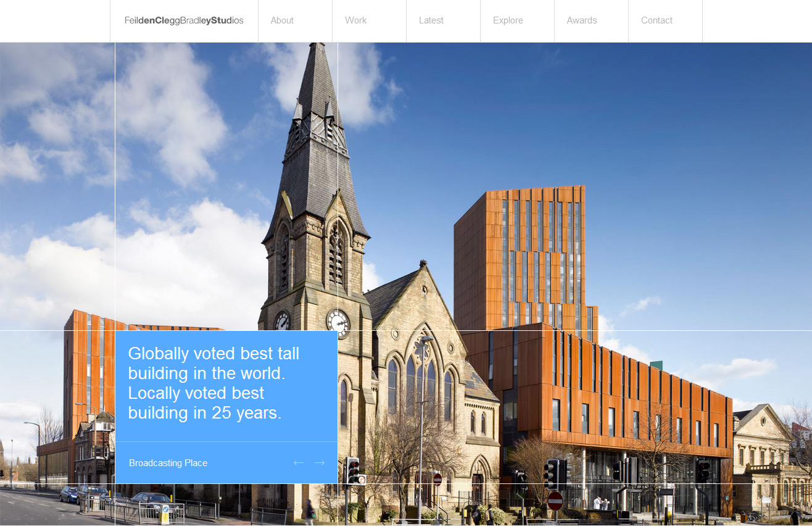Screen dimensions: 812x526
Task: Open the Work section in navigation
Action: point(355,20)
